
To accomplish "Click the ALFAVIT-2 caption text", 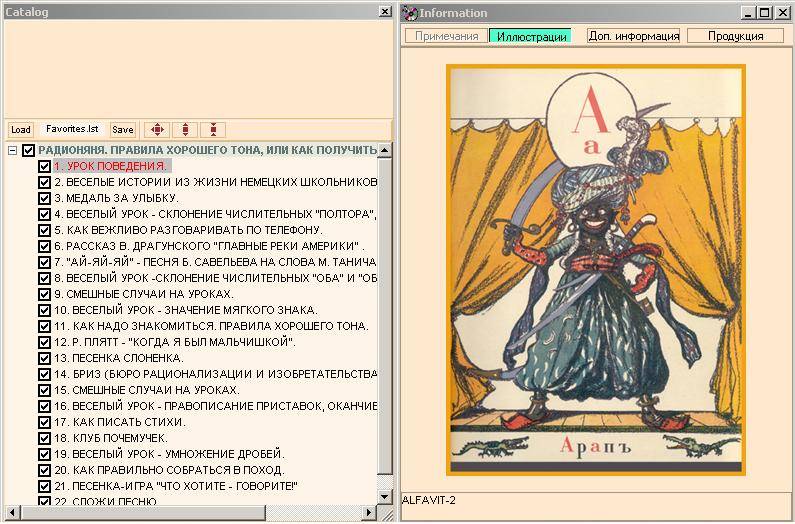I will [428, 501].
